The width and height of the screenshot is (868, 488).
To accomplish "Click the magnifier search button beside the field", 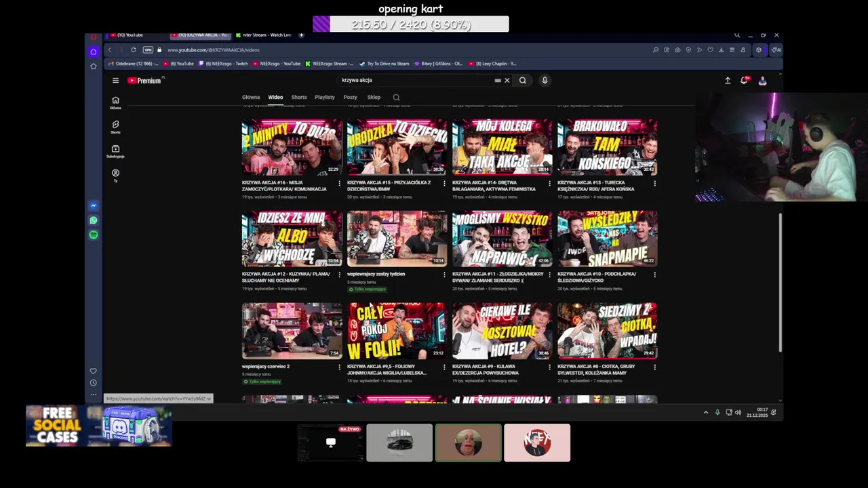I will pyautogui.click(x=522, y=80).
